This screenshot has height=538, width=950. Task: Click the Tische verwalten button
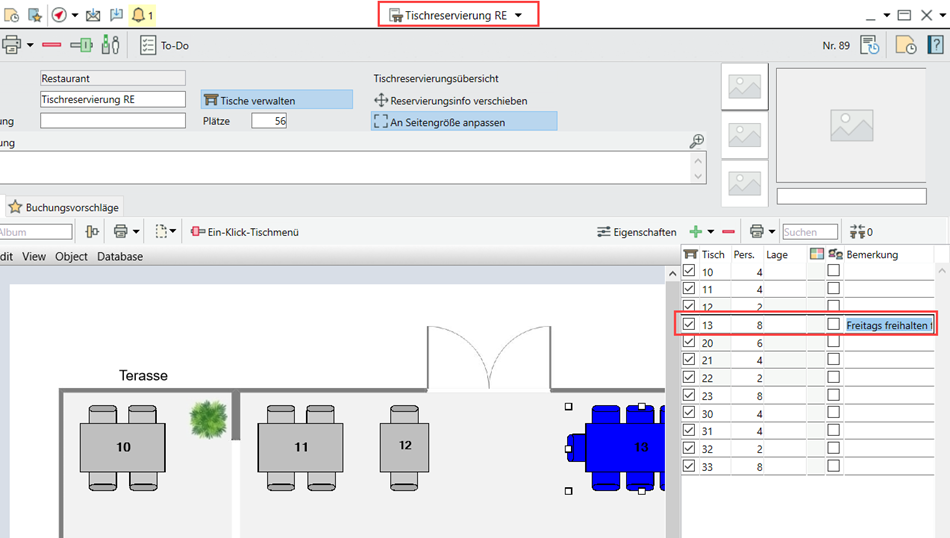pyautogui.click(x=277, y=100)
